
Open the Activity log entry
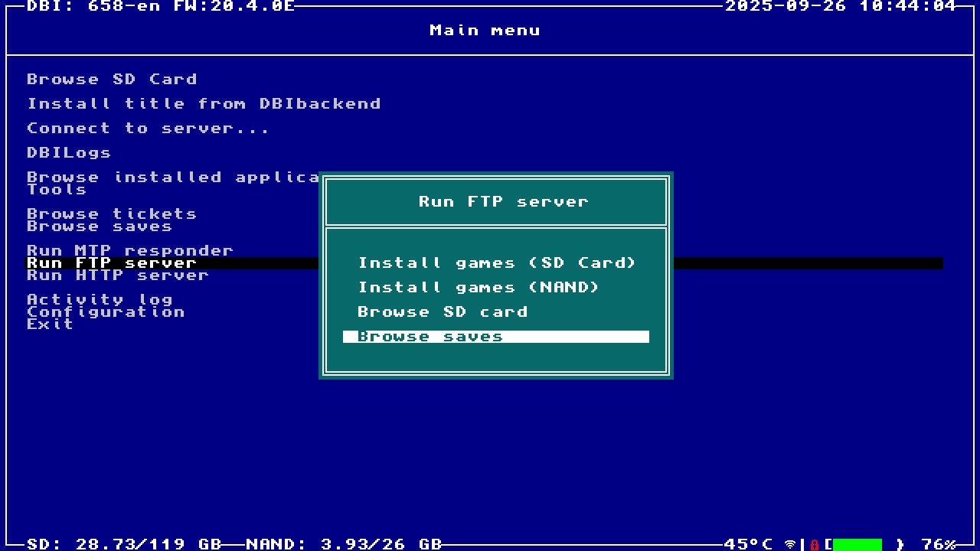[x=100, y=300]
